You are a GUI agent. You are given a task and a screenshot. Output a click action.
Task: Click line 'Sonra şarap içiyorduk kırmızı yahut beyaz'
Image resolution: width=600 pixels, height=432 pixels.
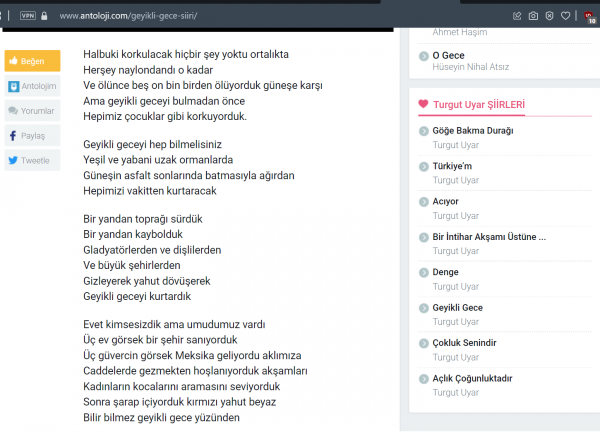(179, 402)
